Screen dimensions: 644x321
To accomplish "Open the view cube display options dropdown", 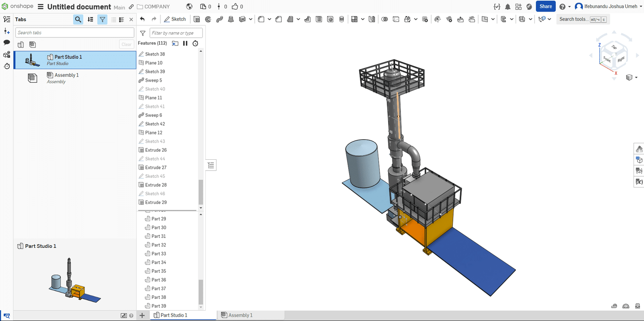I will (x=636, y=77).
